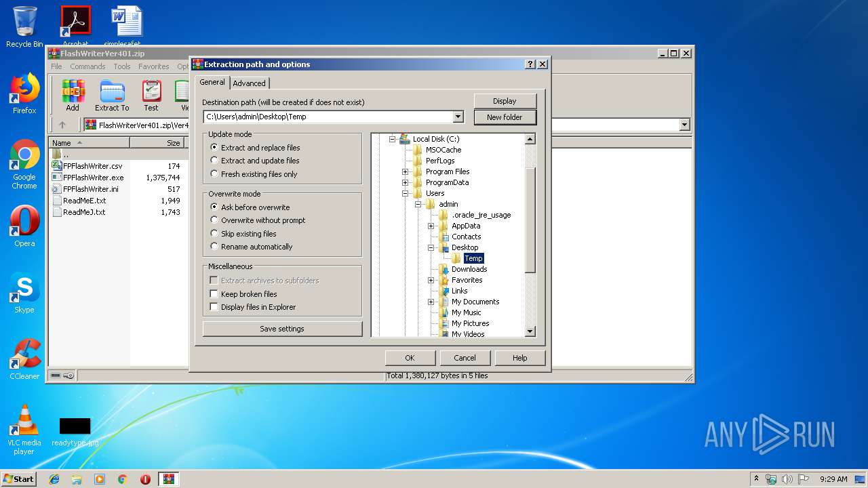Screen dimensions: 868x488
Task: Click the Add toolbar icon in WinRAR
Action: (x=73, y=96)
